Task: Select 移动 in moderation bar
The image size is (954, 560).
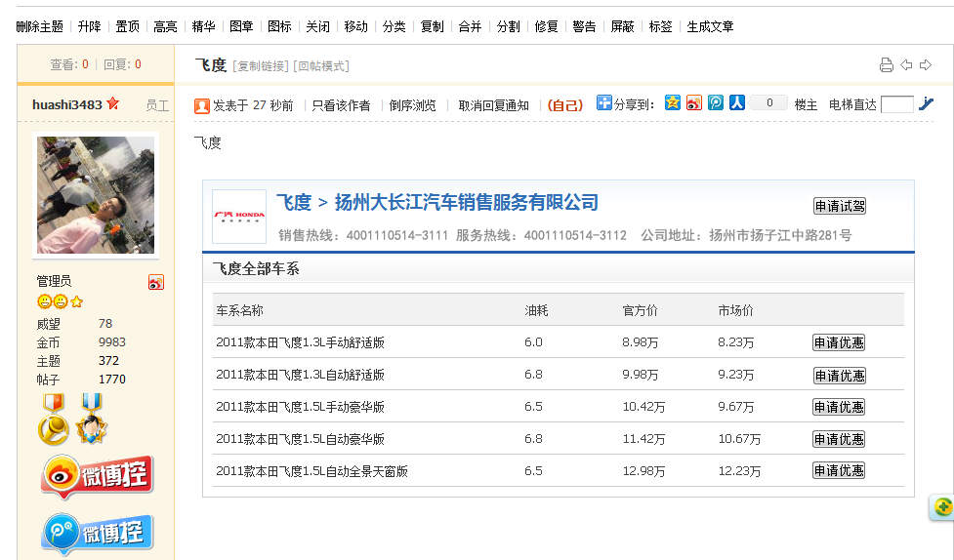Action: tap(356, 26)
